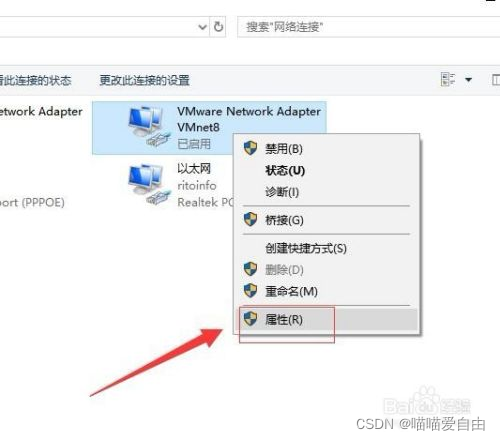500x440 pixels.
Task: Click 查看此连接的状态 toolbar command
Action: [x=35, y=80]
